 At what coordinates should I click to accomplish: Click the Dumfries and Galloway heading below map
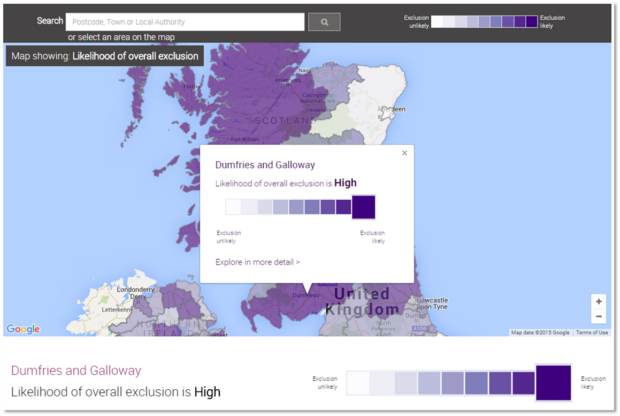point(76,371)
